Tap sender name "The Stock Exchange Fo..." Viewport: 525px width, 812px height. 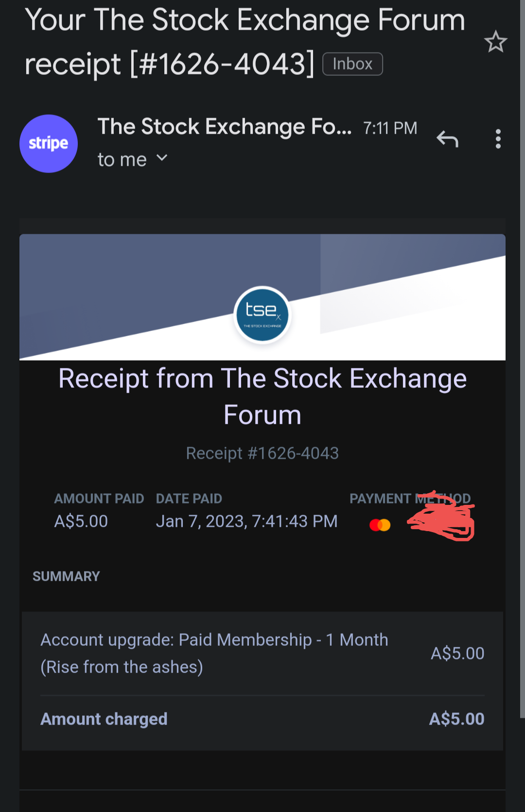[224, 127]
